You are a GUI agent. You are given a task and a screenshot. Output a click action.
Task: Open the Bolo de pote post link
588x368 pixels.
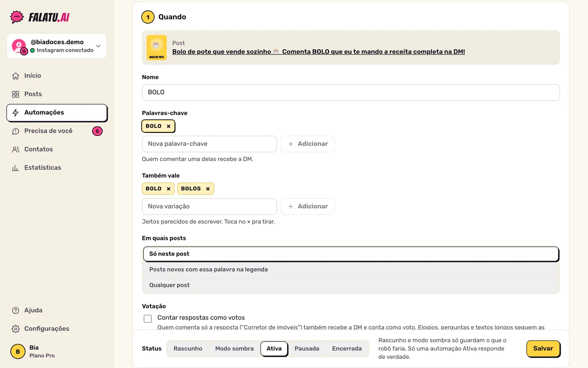[x=319, y=52]
